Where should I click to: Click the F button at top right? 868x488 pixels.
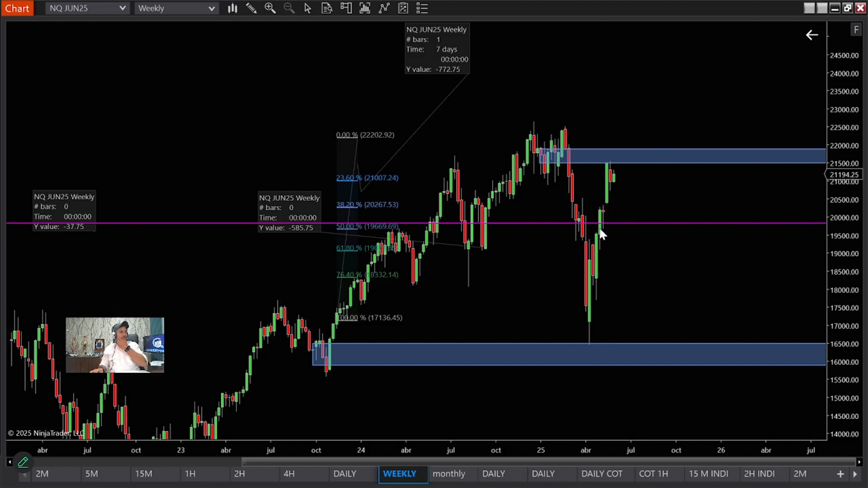point(856,29)
